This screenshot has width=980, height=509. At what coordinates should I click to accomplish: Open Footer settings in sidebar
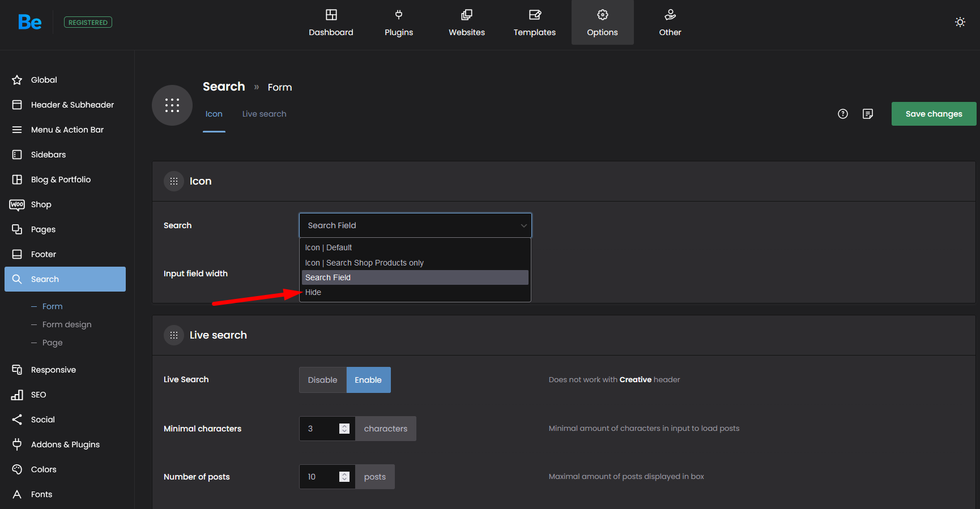(65, 254)
